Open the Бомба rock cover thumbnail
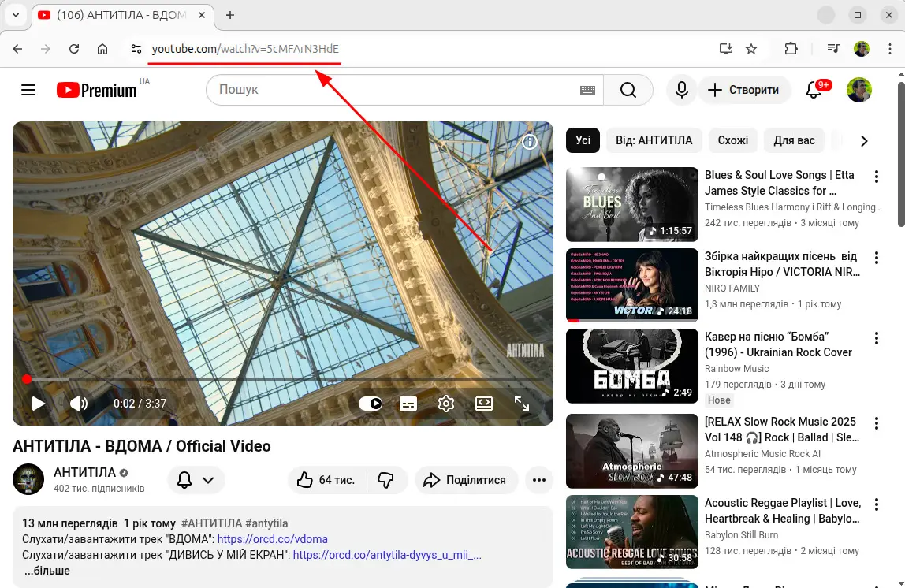Screen dimensions: 905x588 631,365
